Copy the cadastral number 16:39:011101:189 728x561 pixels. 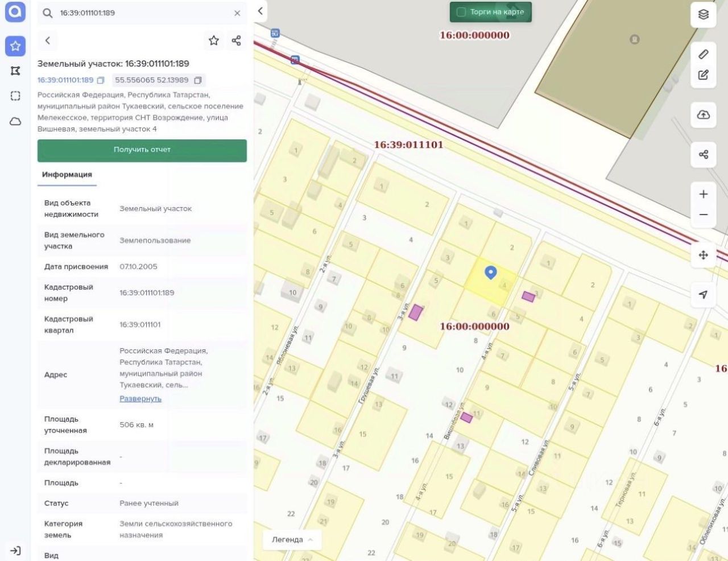click(101, 80)
